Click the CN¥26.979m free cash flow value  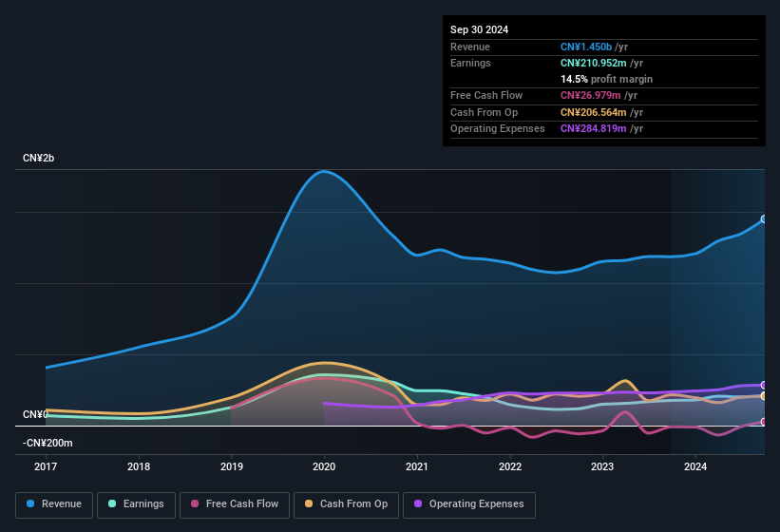point(591,95)
